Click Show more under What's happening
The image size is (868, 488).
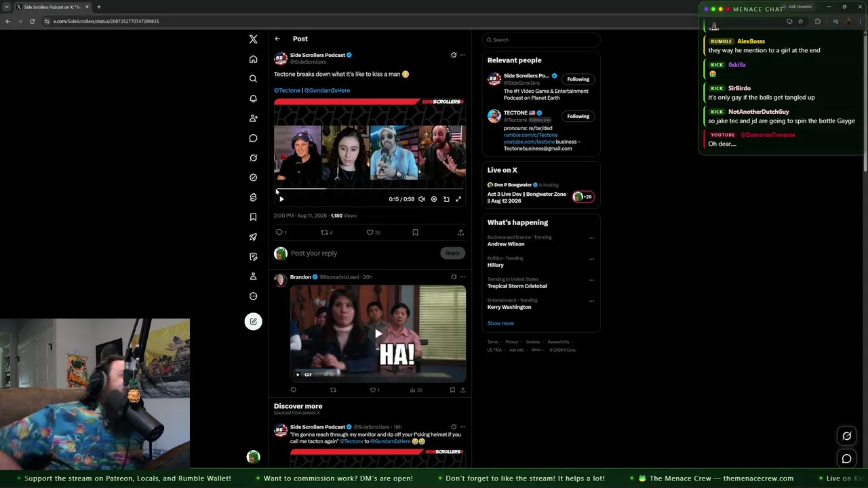tap(500, 323)
